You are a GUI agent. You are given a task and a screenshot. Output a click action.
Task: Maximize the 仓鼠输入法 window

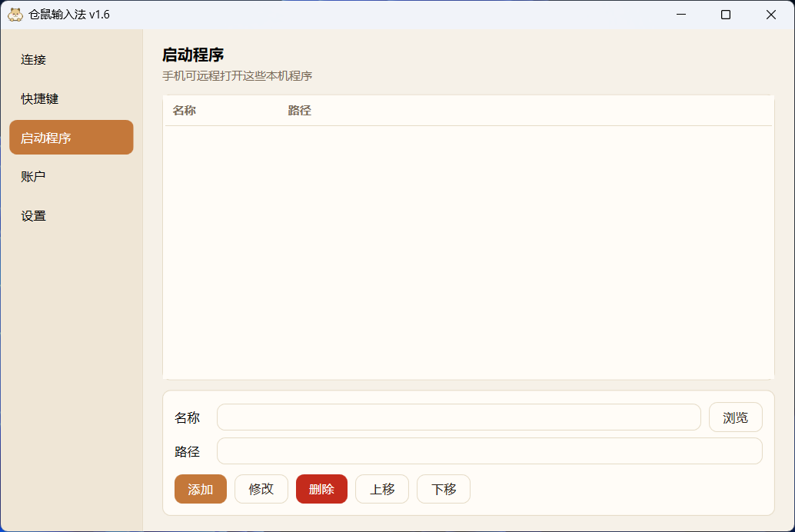point(726,15)
